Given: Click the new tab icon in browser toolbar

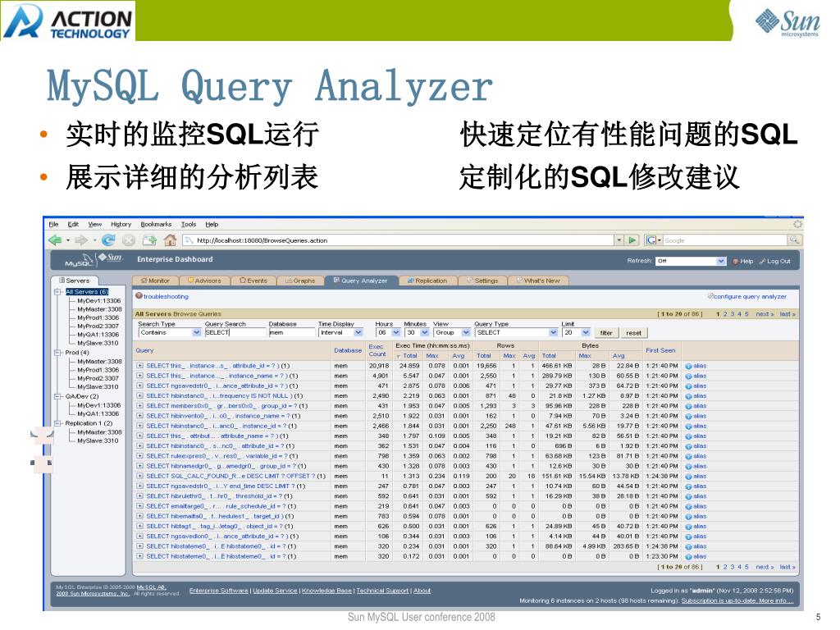Looking at the screenshot, I should (x=149, y=240).
